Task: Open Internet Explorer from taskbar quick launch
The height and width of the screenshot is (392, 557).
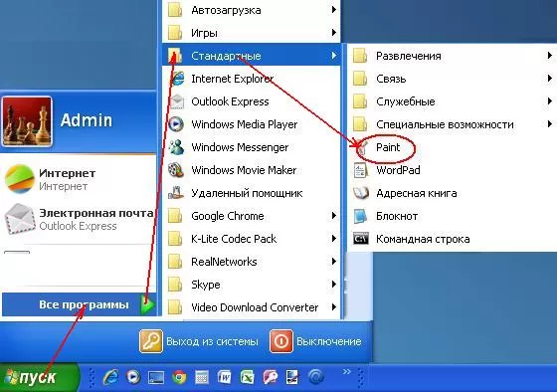Action: 110,377
